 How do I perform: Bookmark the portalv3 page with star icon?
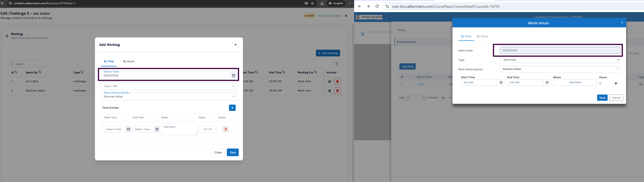point(312,3)
